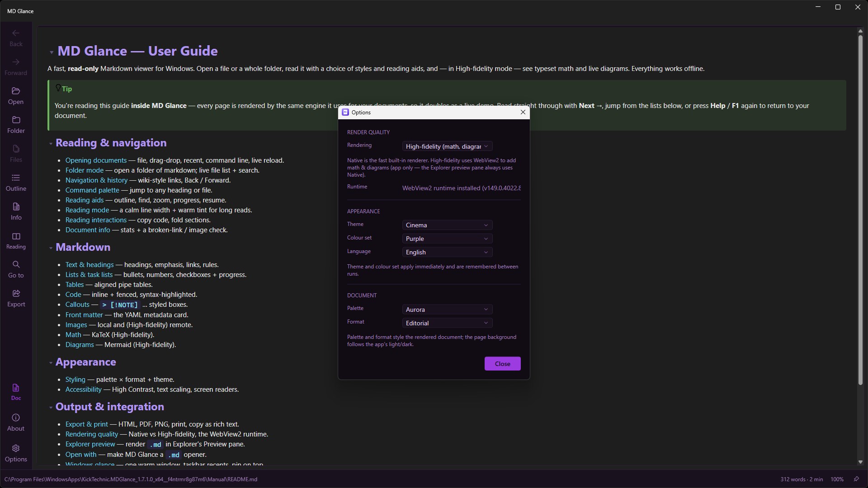Open the Language dropdown showing English
Viewport: 868px width, 488px height.
tap(447, 252)
